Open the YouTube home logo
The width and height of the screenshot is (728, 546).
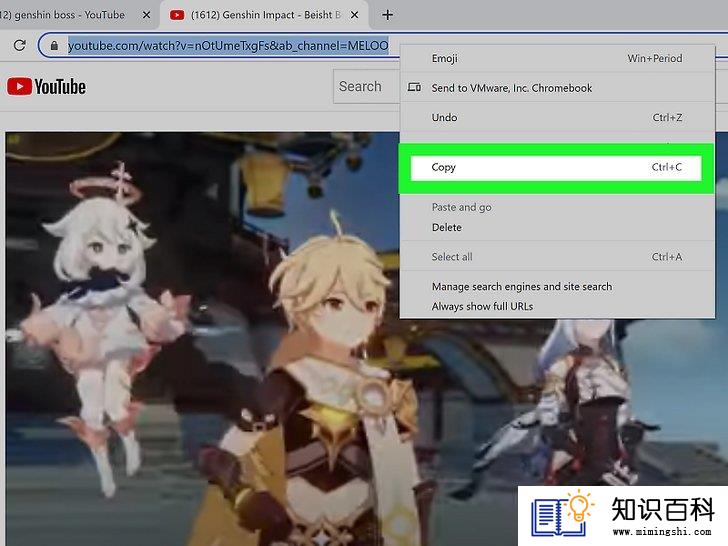tap(46, 87)
